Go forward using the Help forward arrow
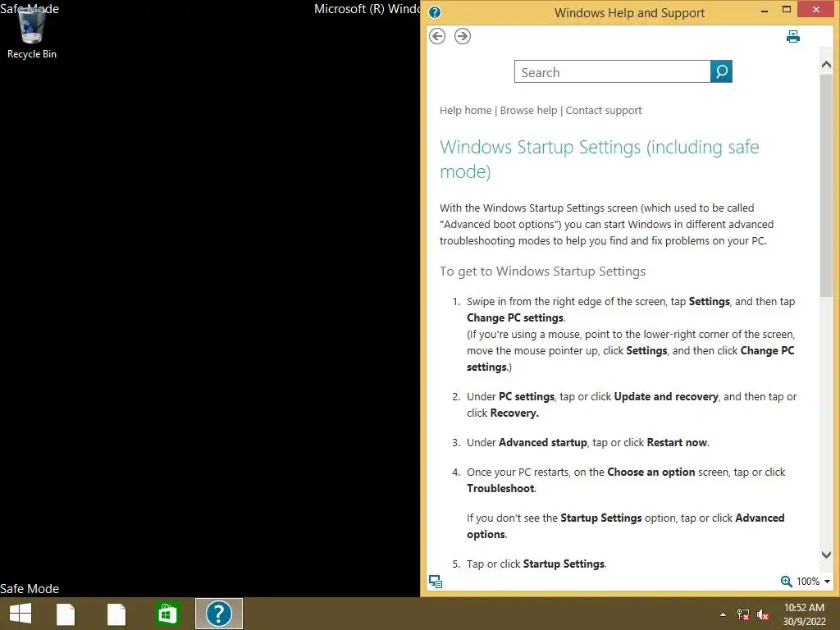Image resolution: width=840 pixels, height=630 pixels. tap(463, 36)
